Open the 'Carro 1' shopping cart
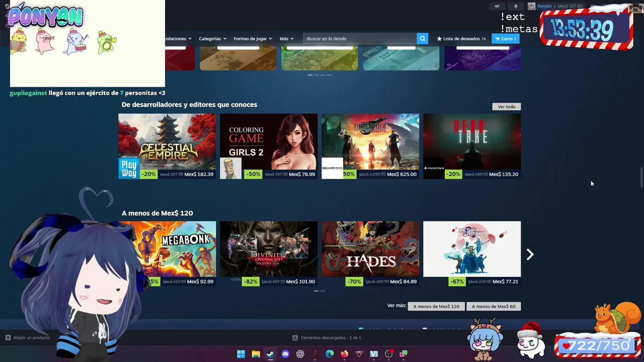Screen dimensions: 644x362 point(505,39)
